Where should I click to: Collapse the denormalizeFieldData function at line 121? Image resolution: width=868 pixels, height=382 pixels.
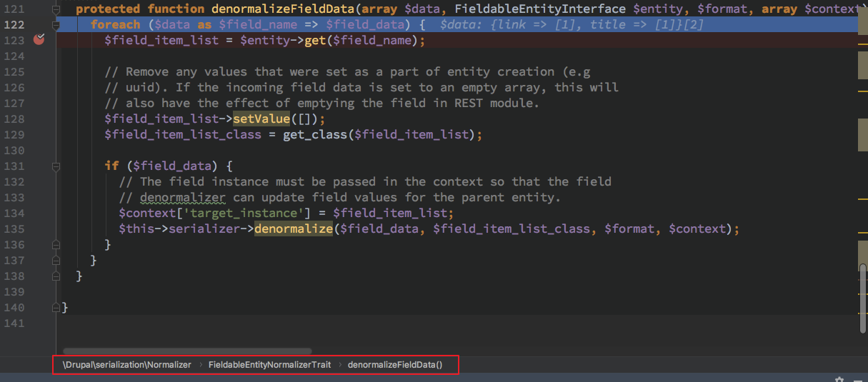point(56,9)
